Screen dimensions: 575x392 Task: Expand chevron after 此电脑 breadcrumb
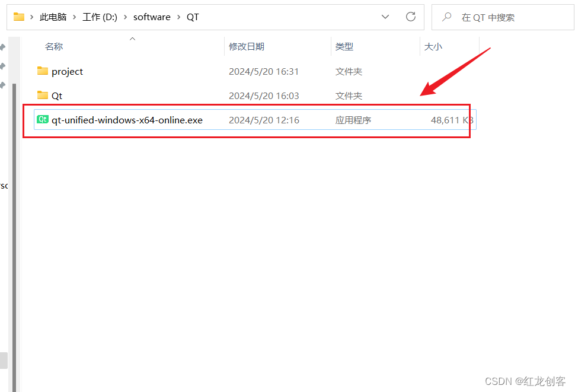75,17
